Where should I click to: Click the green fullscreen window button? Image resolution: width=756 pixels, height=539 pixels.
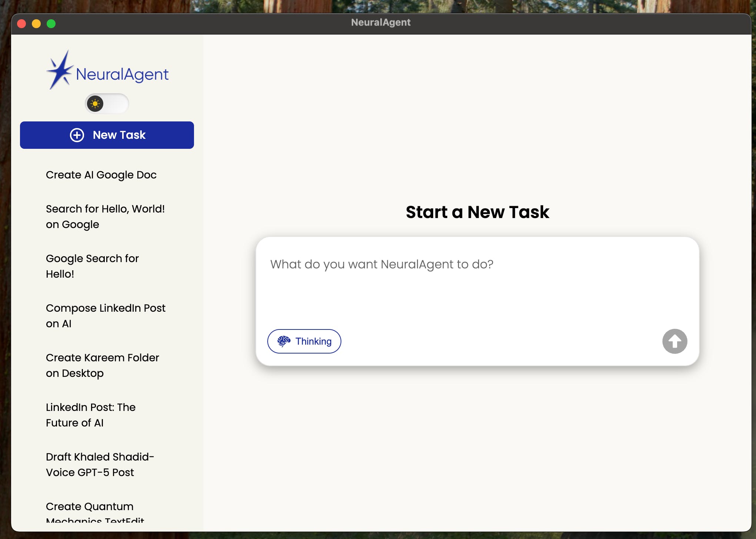[51, 24]
